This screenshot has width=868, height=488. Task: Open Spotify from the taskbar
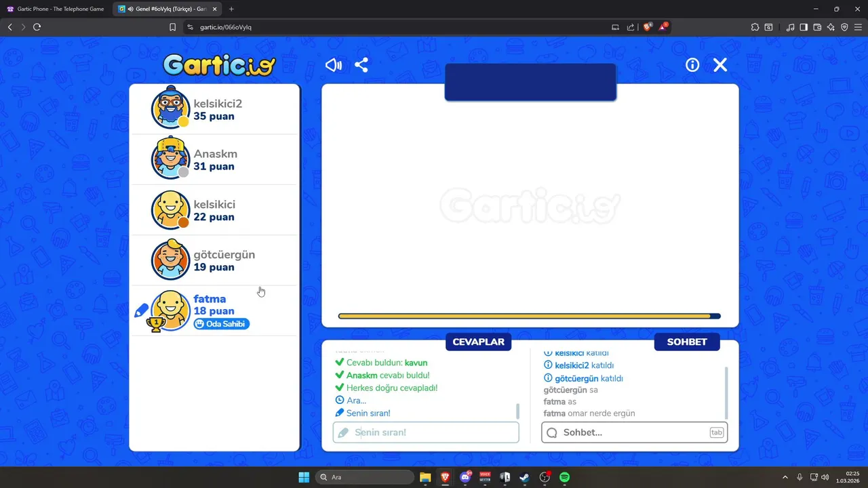tap(564, 477)
